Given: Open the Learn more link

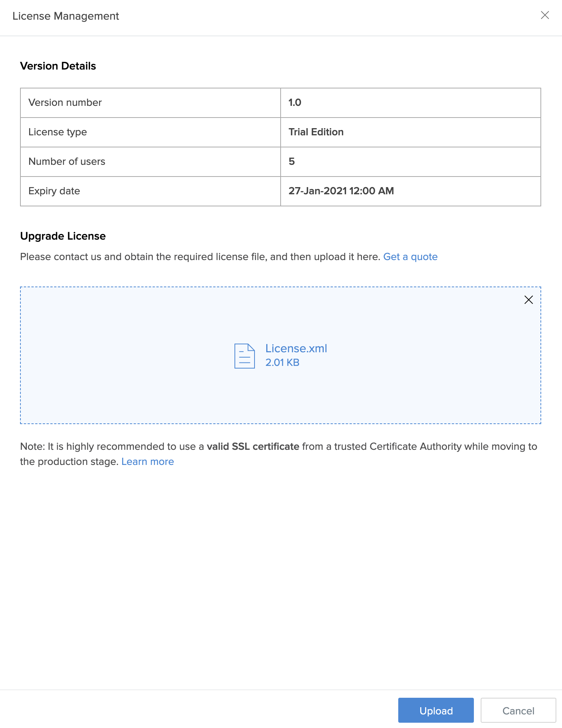Looking at the screenshot, I should tap(147, 462).
